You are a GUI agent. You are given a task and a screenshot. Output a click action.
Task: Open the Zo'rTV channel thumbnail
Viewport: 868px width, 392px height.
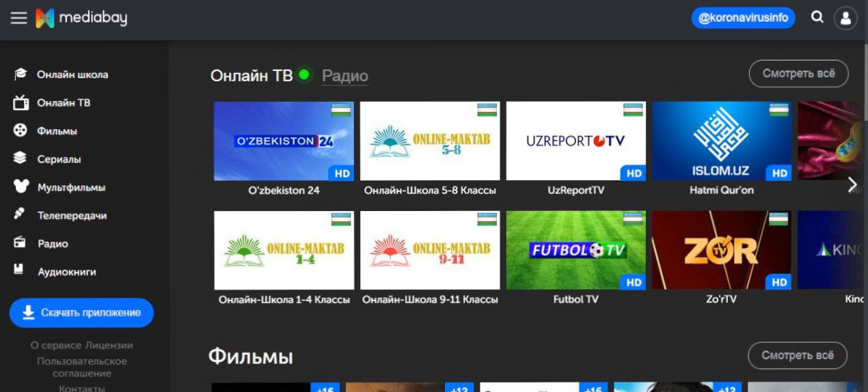pyautogui.click(x=722, y=250)
